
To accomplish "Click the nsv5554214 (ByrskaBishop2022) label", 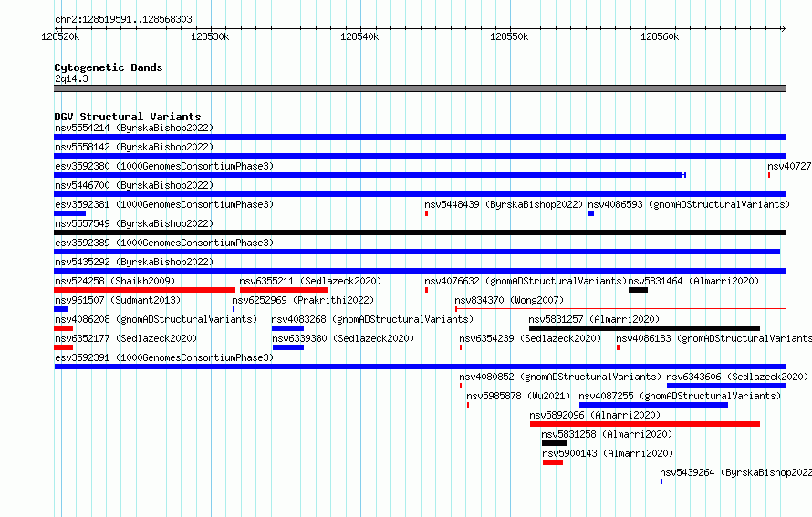I will [x=134, y=128].
